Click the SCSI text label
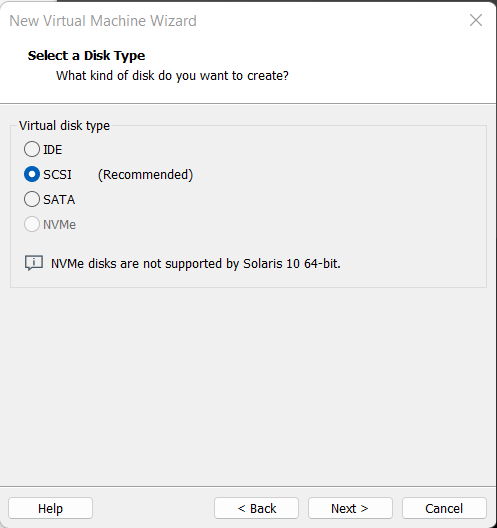Viewport: 497px width, 528px height. (57, 174)
